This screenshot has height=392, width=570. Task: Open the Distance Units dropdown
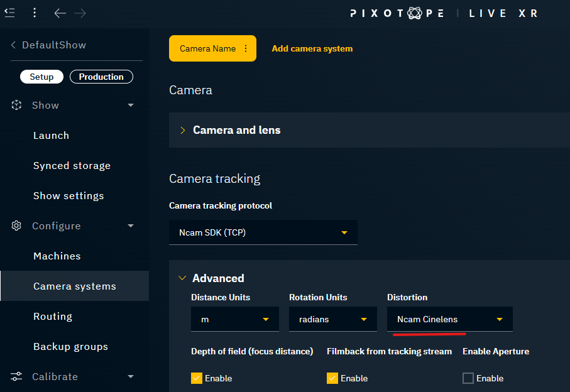point(234,319)
